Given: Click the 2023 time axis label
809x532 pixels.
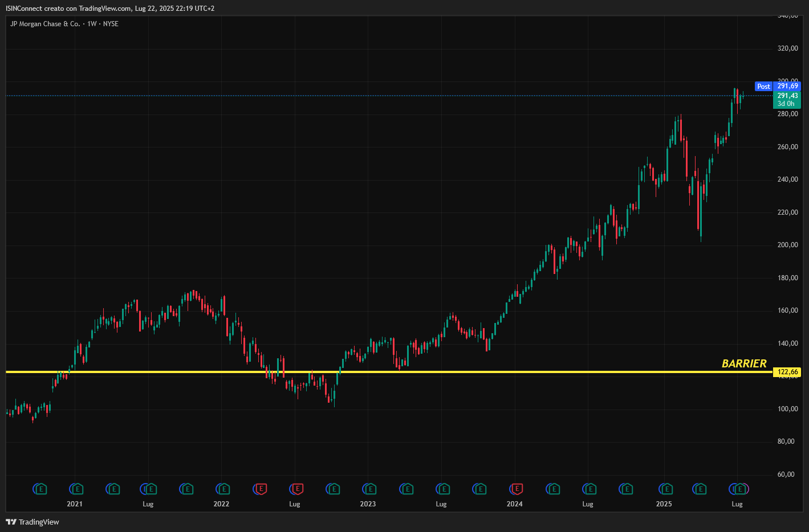Looking at the screenshot, I should 368,504.
